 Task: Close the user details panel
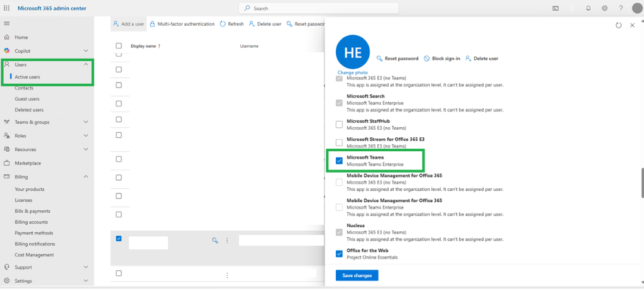(632, 26)
